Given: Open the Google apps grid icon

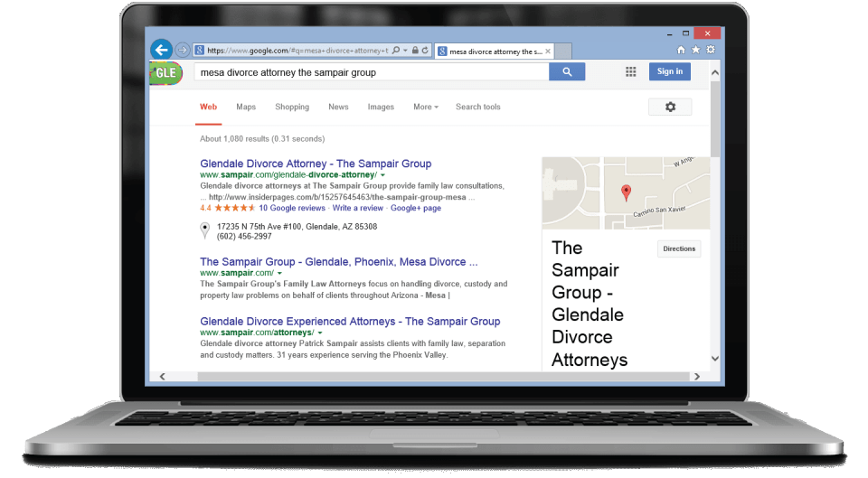Looking at the screenshot, I should click(x=630, y=72).
